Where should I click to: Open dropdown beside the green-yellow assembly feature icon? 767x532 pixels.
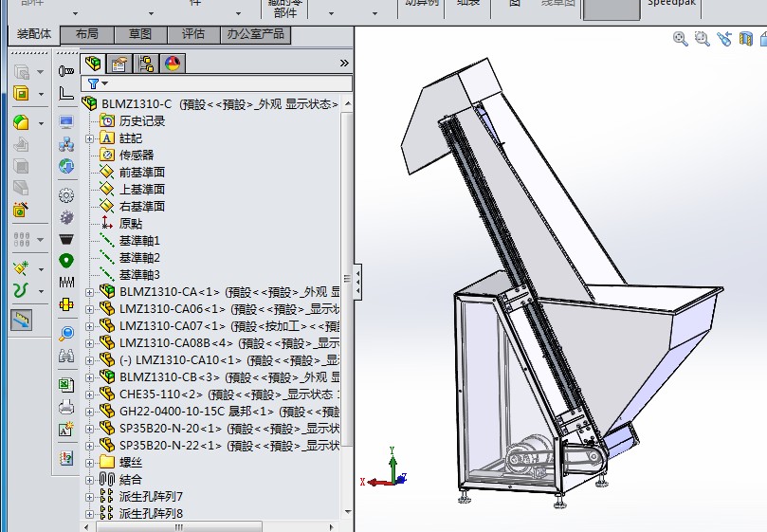pos(41,123)
